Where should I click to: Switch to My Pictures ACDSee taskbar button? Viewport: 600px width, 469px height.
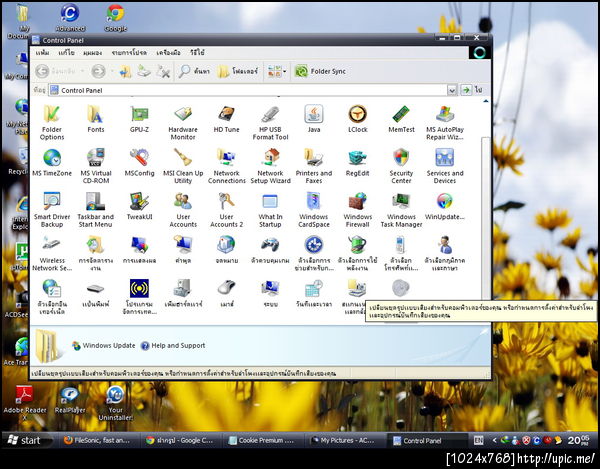pyautogui.click(x=344, y=440)
